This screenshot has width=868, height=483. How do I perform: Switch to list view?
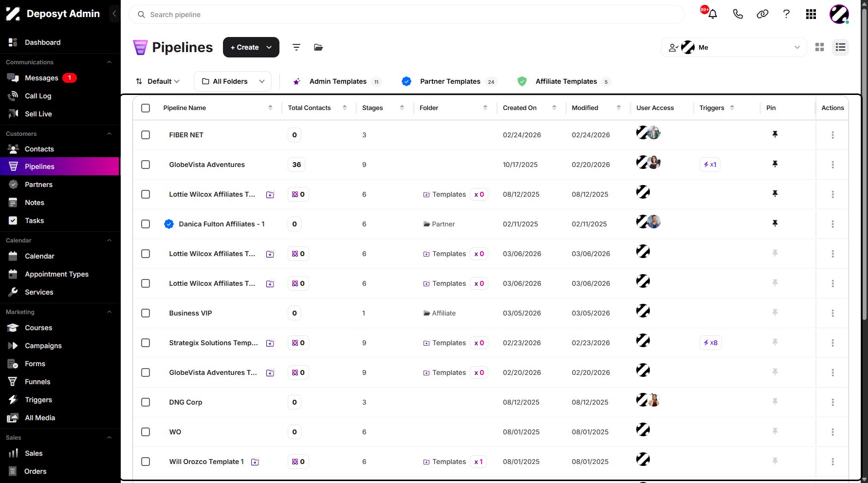[840, 47]
